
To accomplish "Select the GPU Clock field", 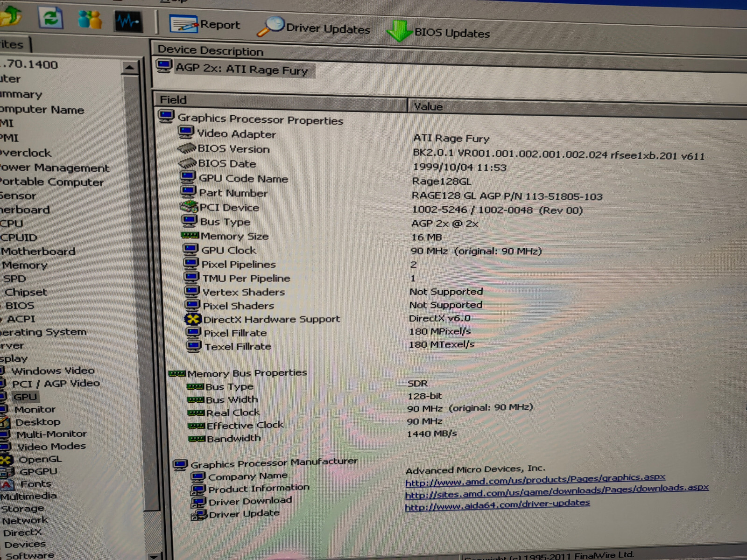I will click(x=228, y=250).
